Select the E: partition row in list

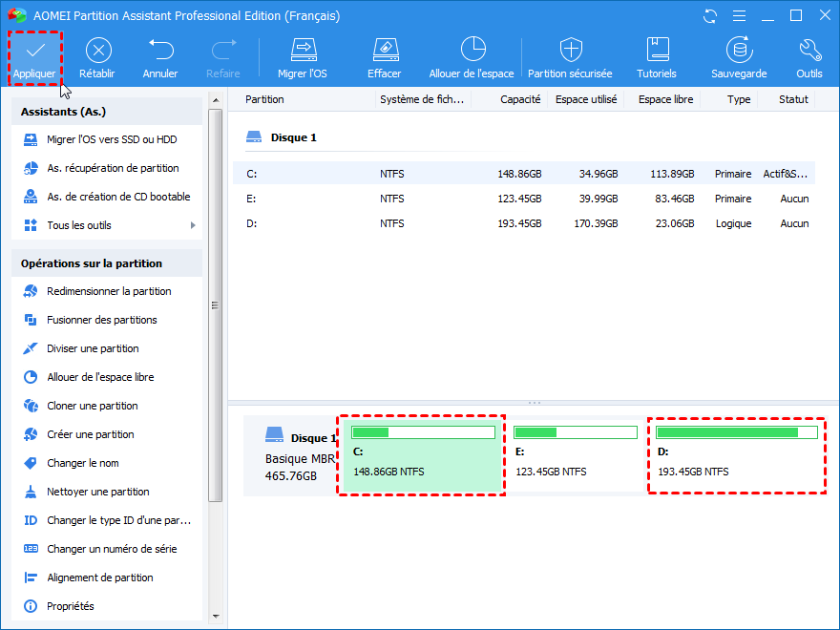click(524, 199)
